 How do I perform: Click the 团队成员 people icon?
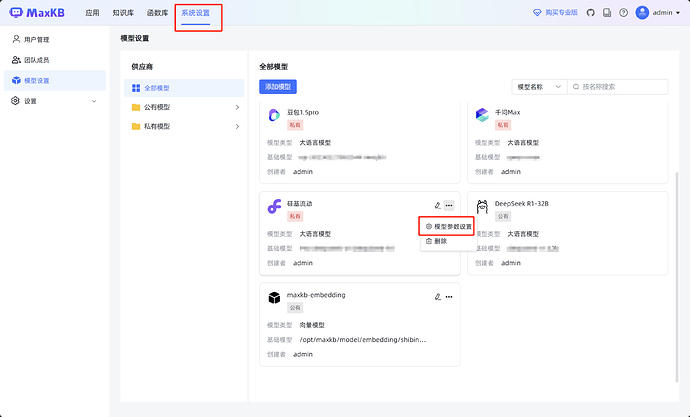[x=16, y=60]
